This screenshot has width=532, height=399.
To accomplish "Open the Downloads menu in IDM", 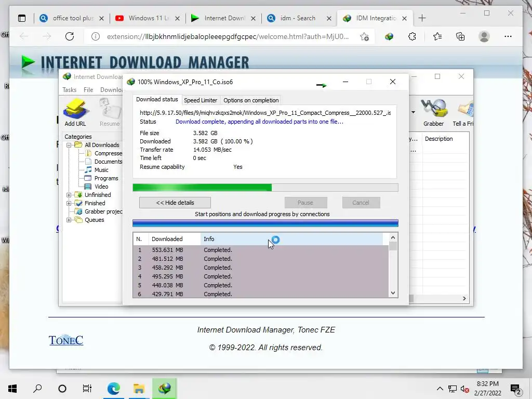I will (x=111, y=89).
